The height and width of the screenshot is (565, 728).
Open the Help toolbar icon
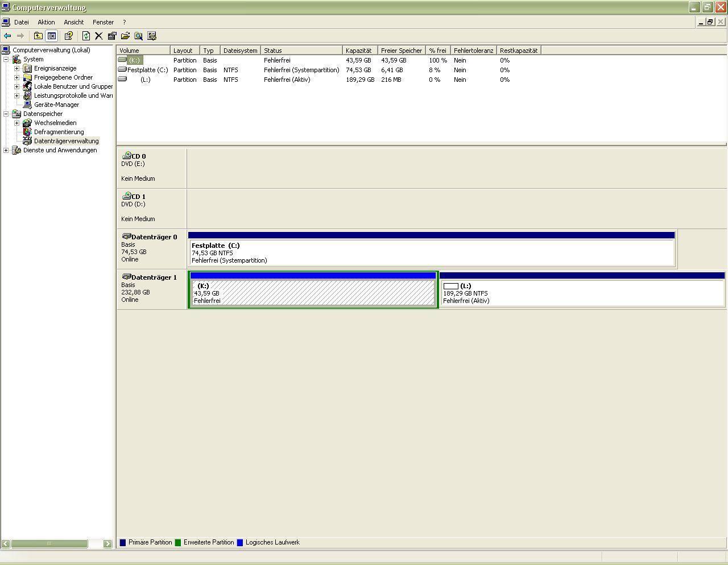[69, 36]
